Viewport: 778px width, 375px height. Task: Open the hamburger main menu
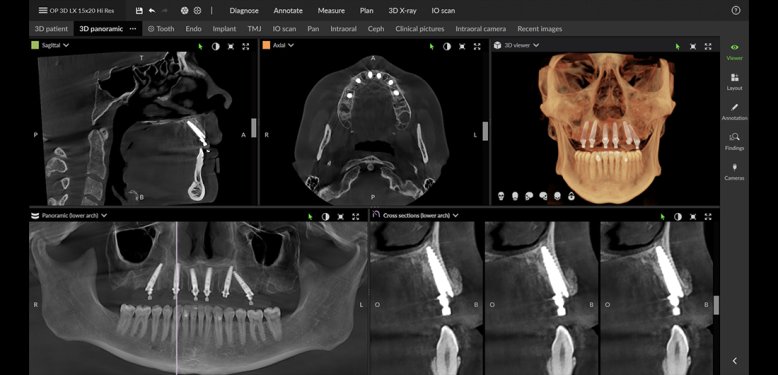point(43,10)
